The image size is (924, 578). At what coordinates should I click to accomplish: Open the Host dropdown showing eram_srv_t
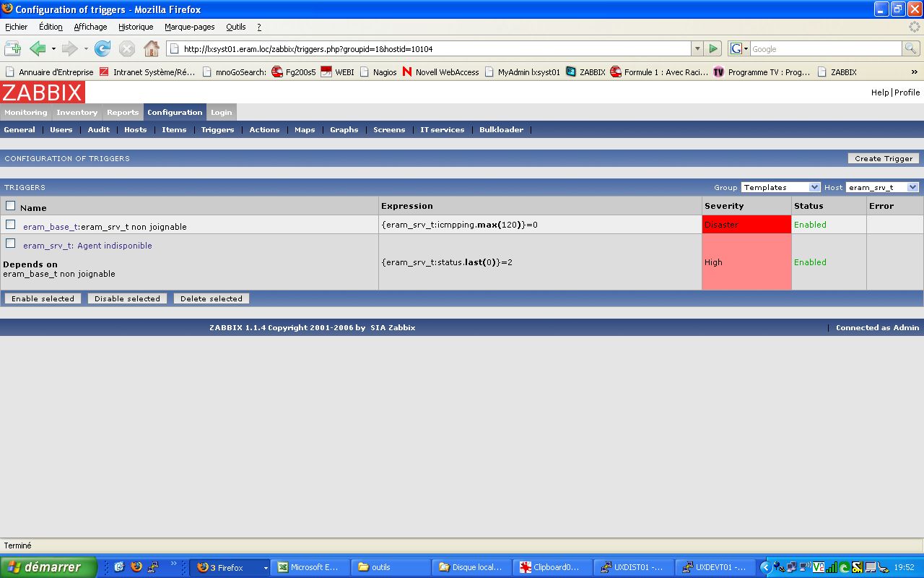click(x=882, y=187)
